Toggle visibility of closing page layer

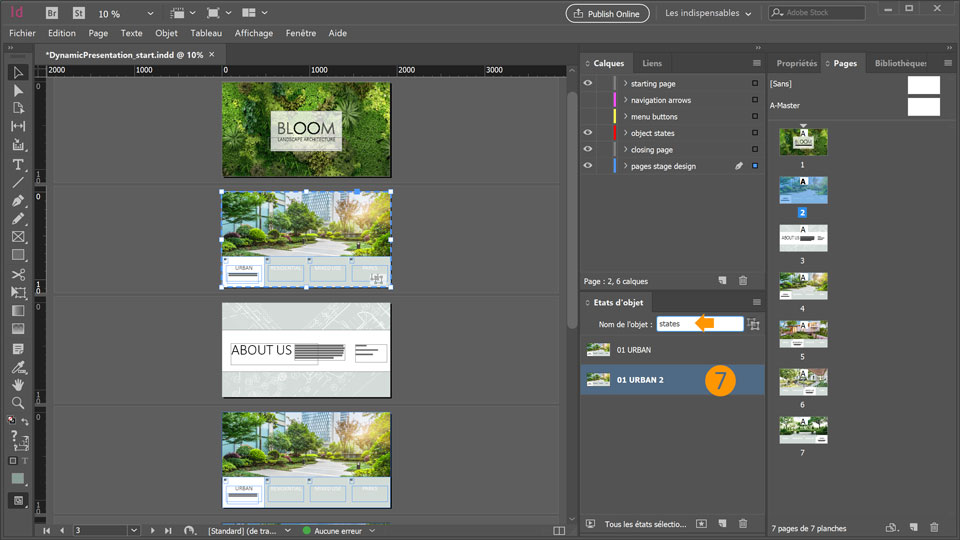(x=588, y=149)
